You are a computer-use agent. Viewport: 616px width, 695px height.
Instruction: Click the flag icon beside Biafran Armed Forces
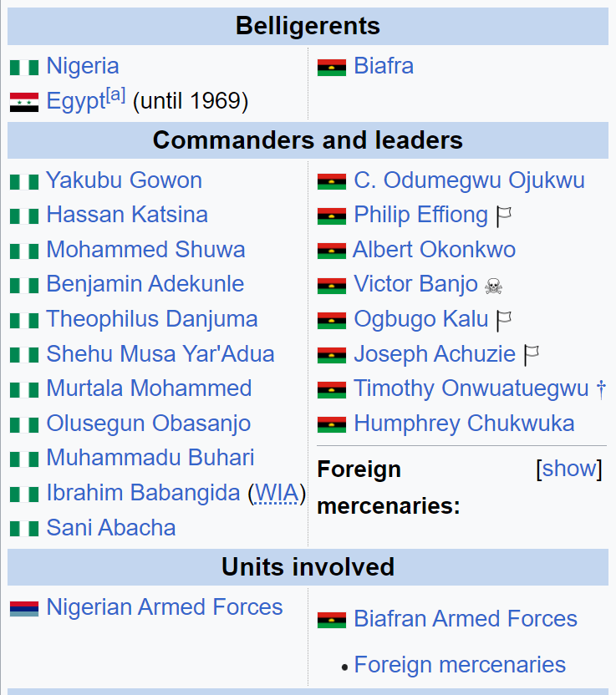[331, 620]
